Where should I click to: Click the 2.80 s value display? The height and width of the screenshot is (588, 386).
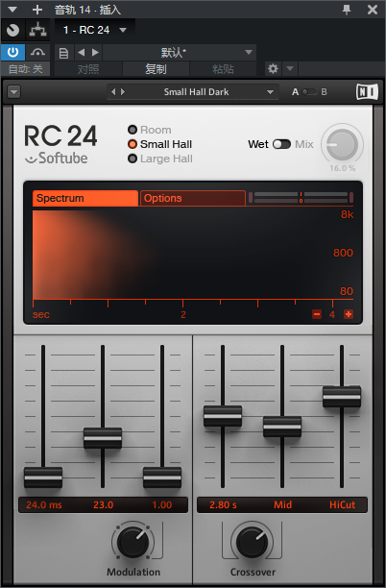point(223,504)
